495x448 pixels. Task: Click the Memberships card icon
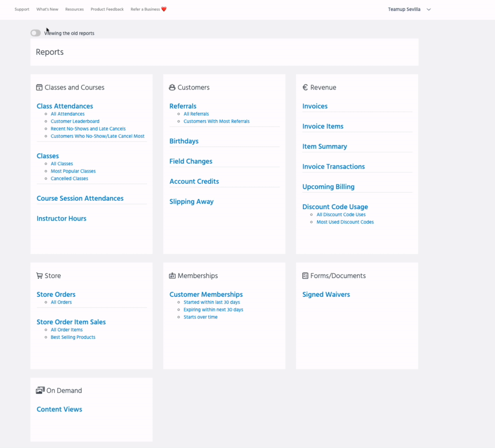[x=172, y=276]
